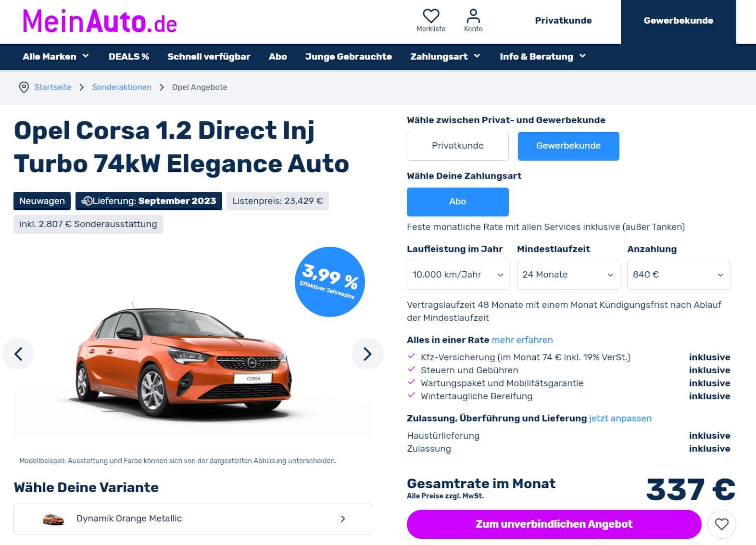Follow the mehr erfahren link
This screenshot has height=545, width=756.
tap(522, 340)
